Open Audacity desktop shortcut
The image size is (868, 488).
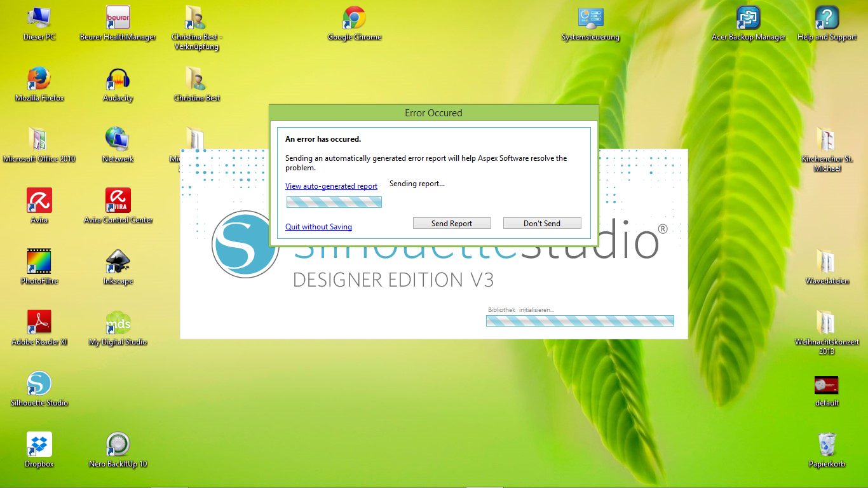tap(118, 85)
